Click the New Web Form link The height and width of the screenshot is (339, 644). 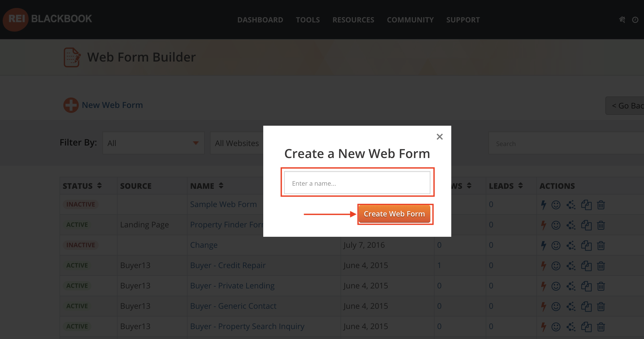coord(112,105)
